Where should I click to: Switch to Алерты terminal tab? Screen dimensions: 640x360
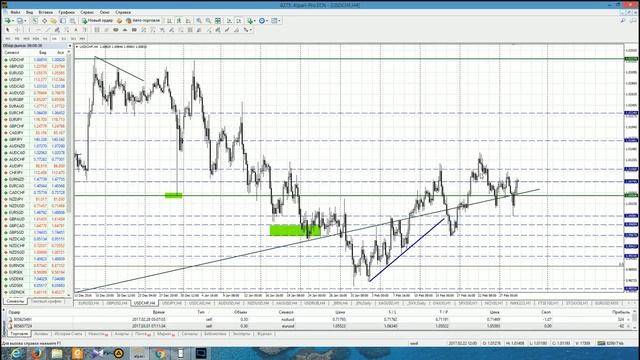pyautogui.click(x=122, y=334)
